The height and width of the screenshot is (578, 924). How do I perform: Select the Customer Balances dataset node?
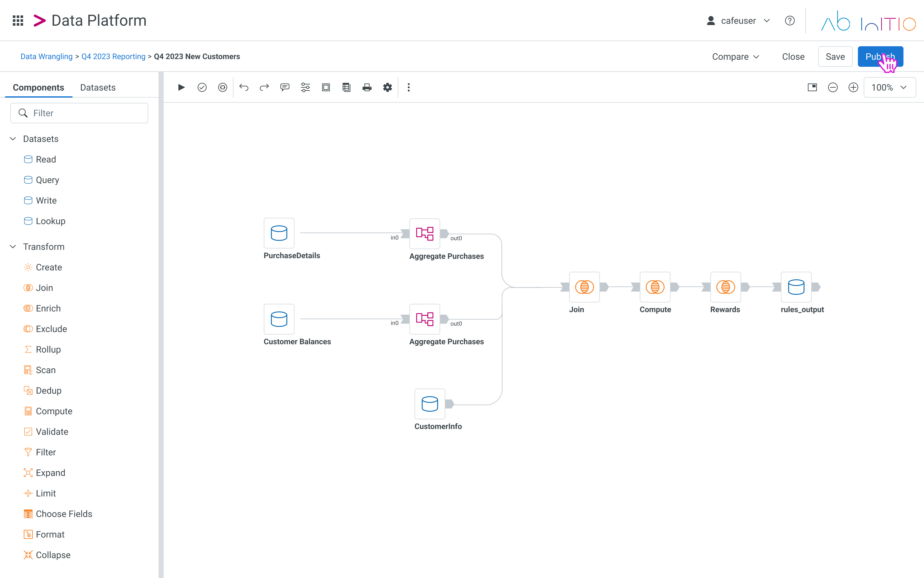point(279,319)
